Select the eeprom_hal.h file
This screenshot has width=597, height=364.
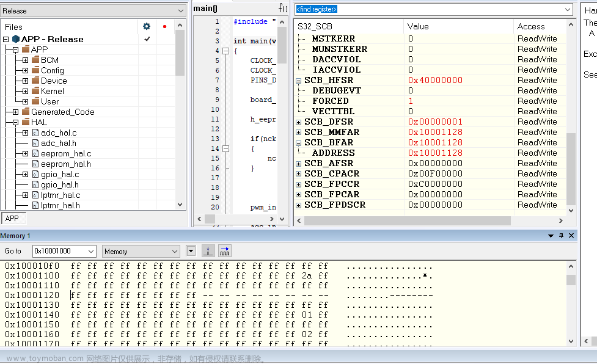pyautogui.click(x=66, y=164)
